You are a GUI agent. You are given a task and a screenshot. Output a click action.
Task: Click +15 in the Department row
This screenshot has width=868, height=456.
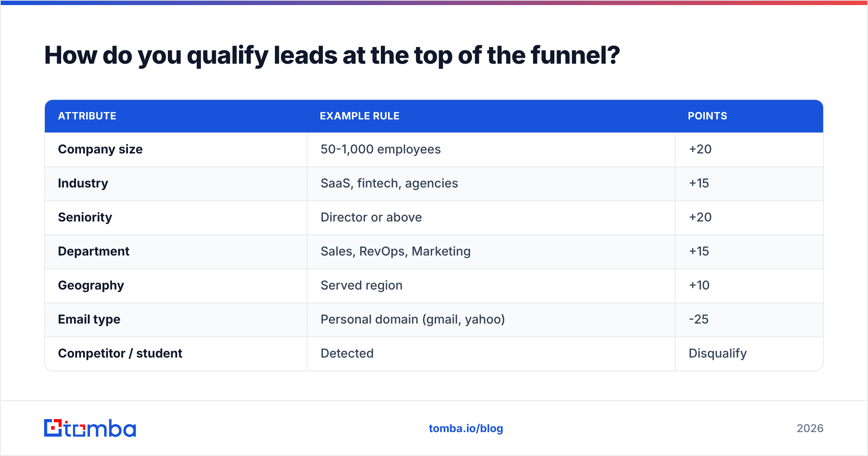coord(699,252)
